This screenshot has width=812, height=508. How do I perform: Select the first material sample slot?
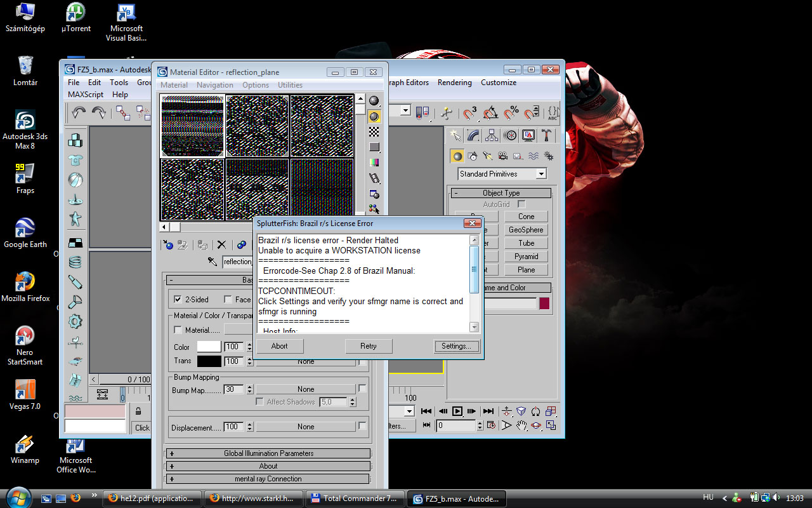coord(193,126)
